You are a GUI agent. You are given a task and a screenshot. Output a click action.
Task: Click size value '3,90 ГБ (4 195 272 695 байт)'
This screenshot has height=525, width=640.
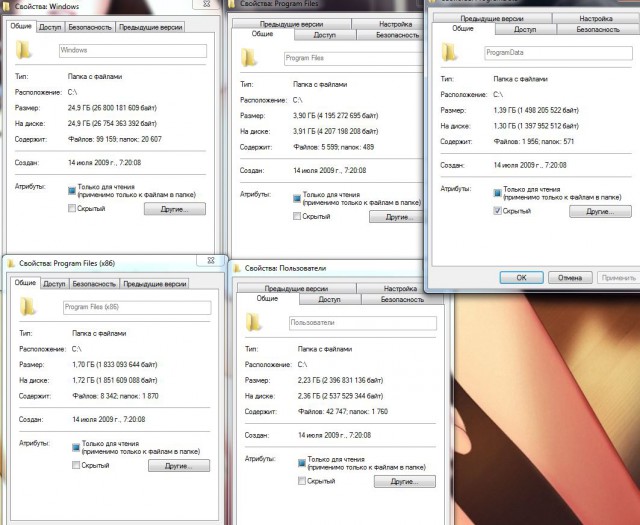tap(336, 116)
